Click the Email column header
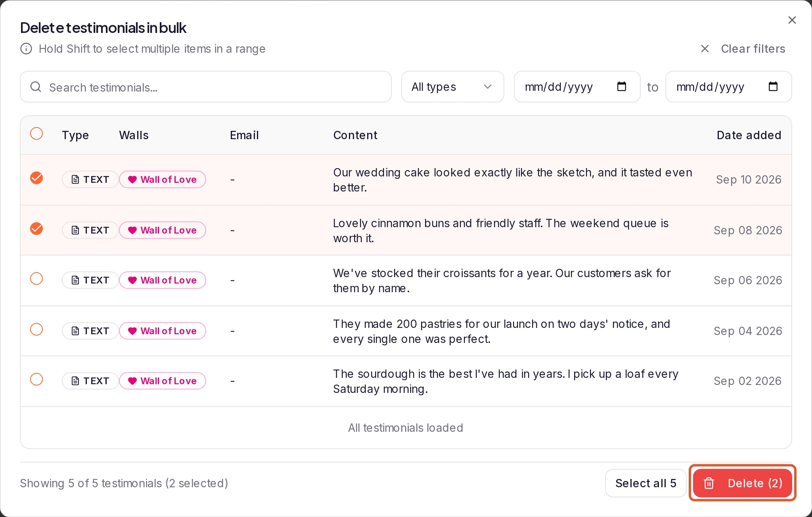The width and height of the screenshot is (812, 517). pos(244,135)
